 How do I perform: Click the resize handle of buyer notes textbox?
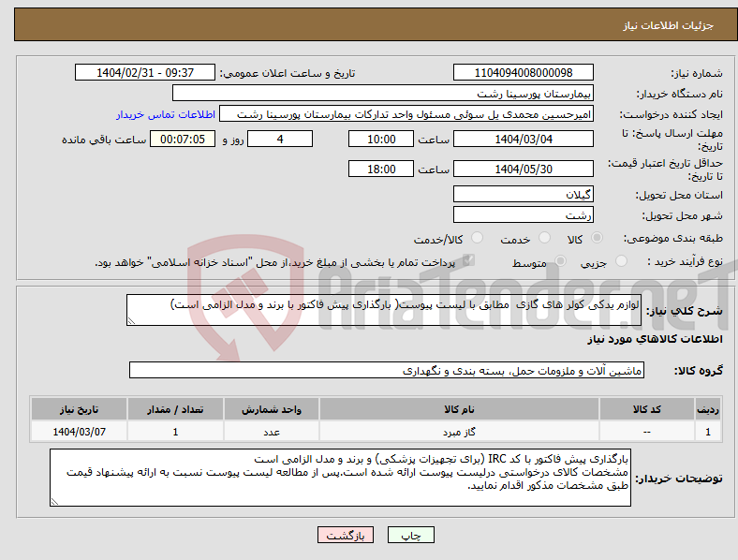click(54, 502)
